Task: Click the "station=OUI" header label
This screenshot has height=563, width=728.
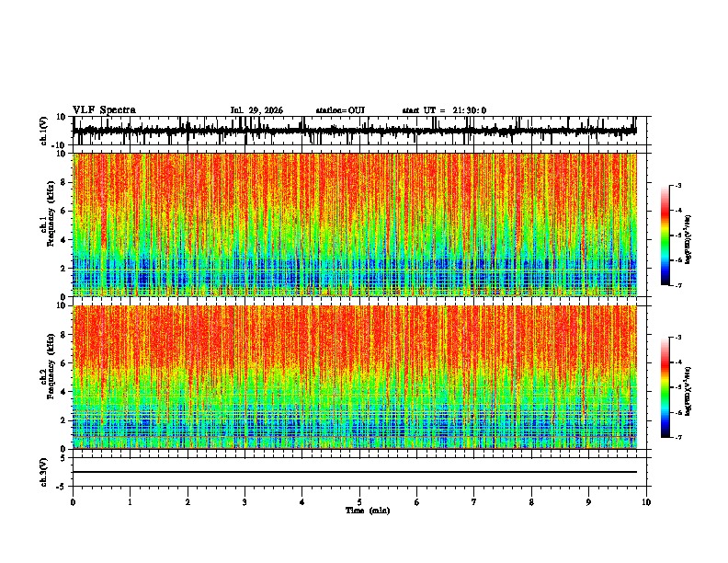Action: click(x=340, y=110)
